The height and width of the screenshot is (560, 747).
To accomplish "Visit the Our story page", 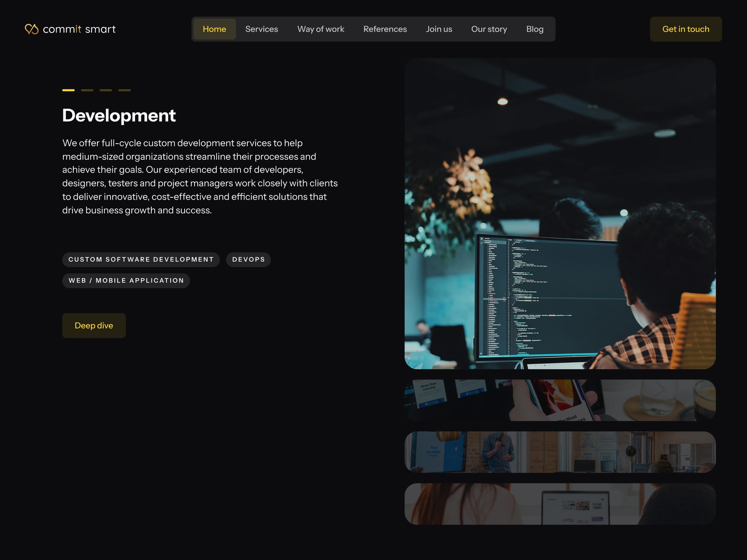I will (x=489, y=29).
